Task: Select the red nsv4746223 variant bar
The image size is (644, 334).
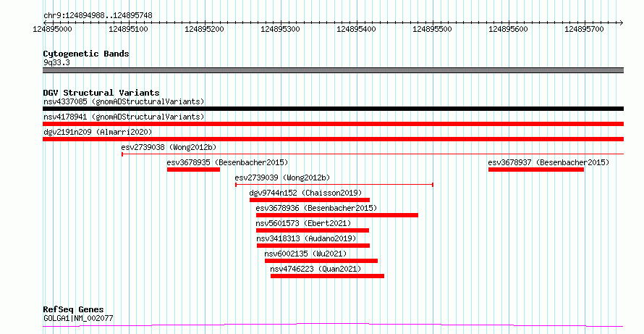Action: click(327, 276)
